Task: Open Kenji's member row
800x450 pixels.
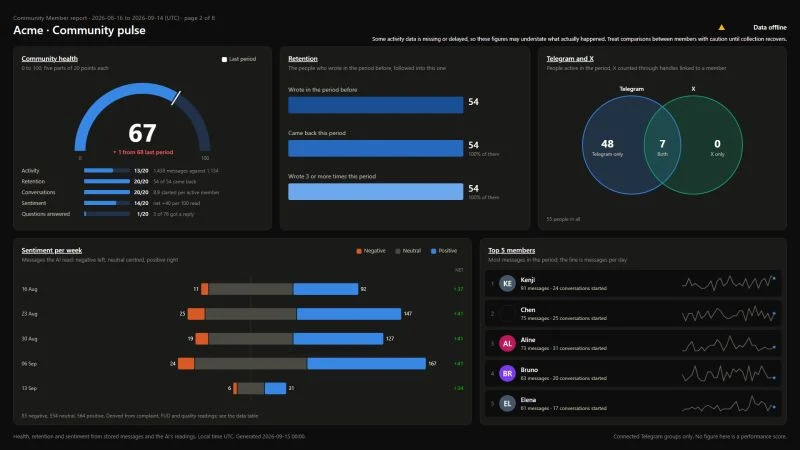Action: [x=633, y=284]
